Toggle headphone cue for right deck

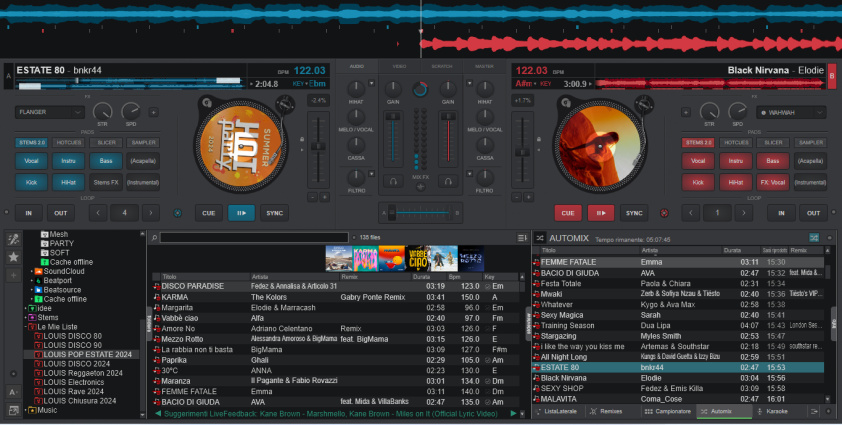tap(448, 182)
